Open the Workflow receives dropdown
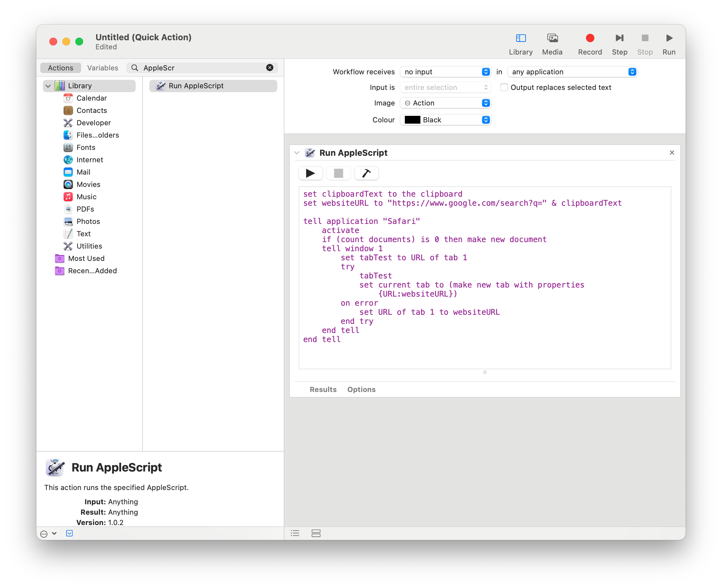The width and height of the screenshot is (722, 588). (445, 72)
